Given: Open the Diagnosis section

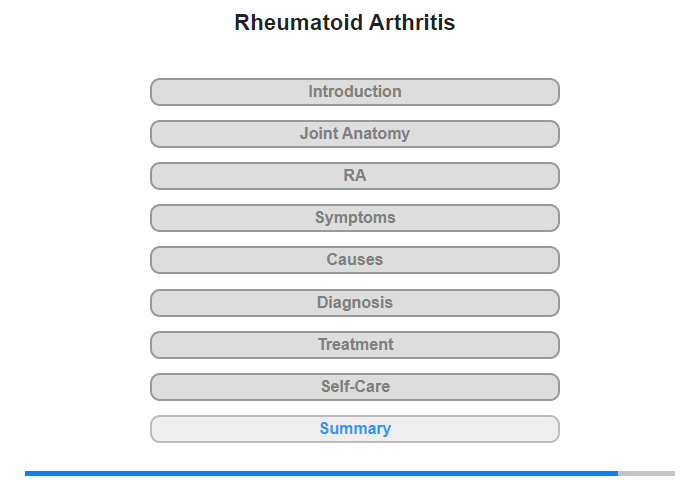Looking at the screenshot, I should pyautogui.click(x=355, y=303).
